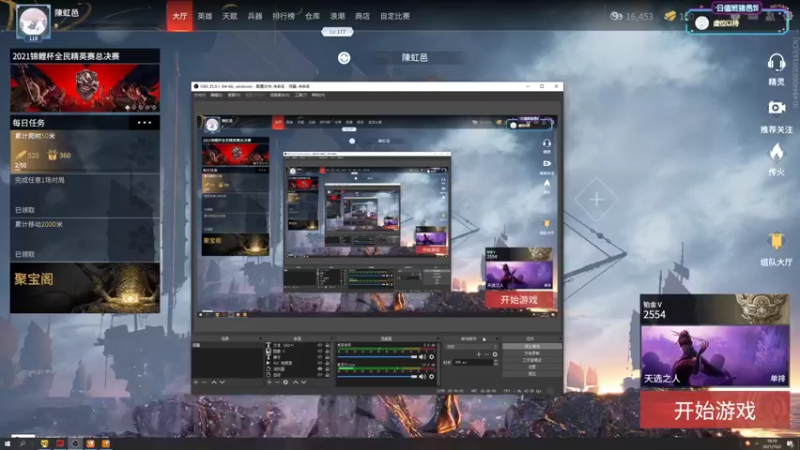Move source down with the sources down arrow
800x450 pixels.
[x=304, y=382]
